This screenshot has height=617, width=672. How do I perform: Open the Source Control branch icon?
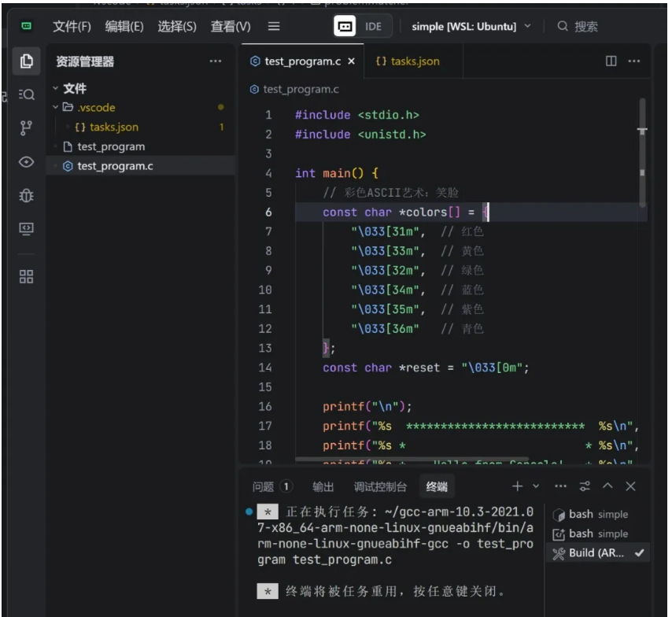[x=27, y=128]
